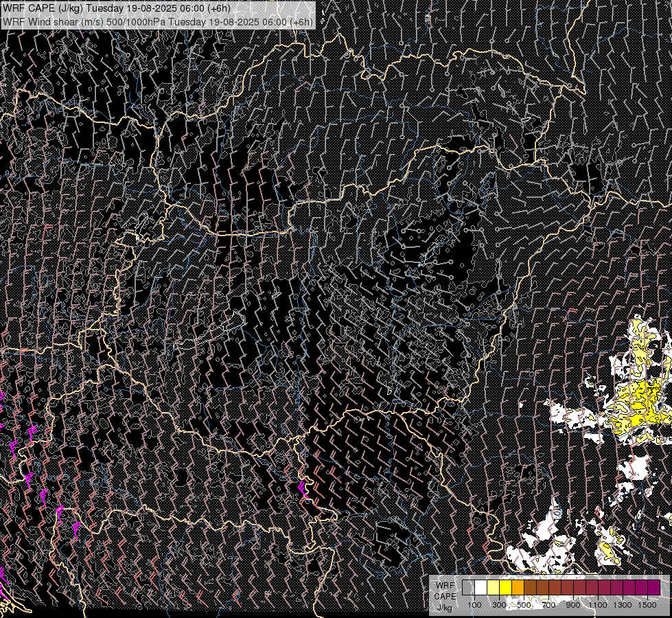Select the gray legend swatch below 100
Viewport: 672px width, 618px height.
[468, 587]
